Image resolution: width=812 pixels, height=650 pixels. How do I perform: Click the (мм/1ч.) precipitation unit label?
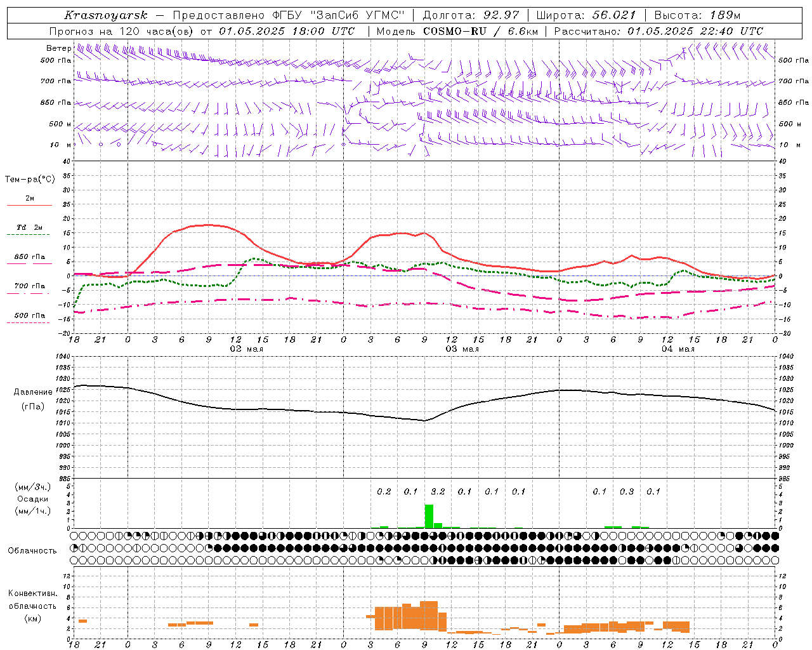pos(33,511)
